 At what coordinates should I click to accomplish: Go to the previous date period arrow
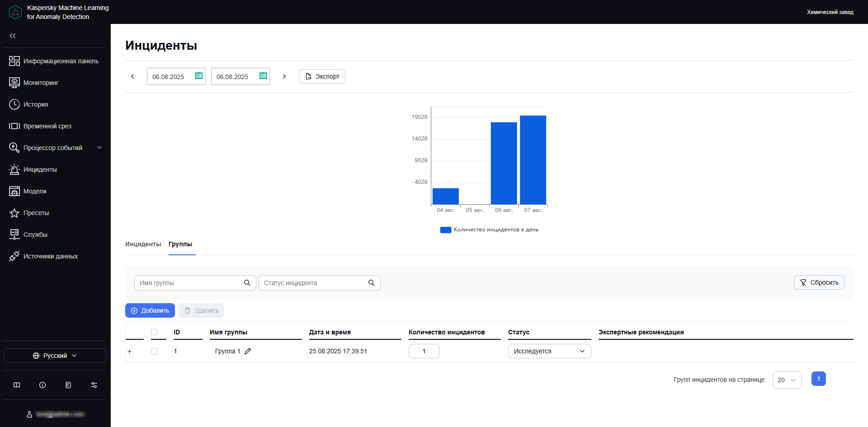[132, 76]
